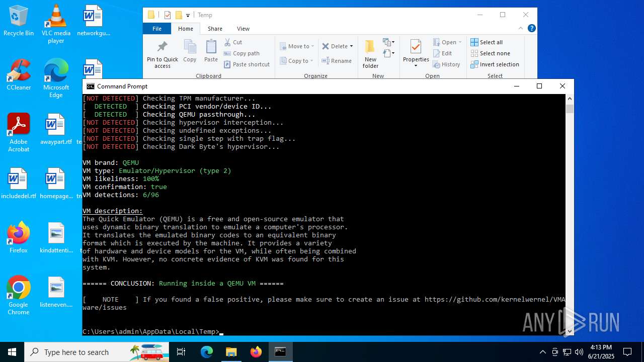Open the Easy access dropdown
This screenshot has width=644, height=362.
click(x=389, y=53)
